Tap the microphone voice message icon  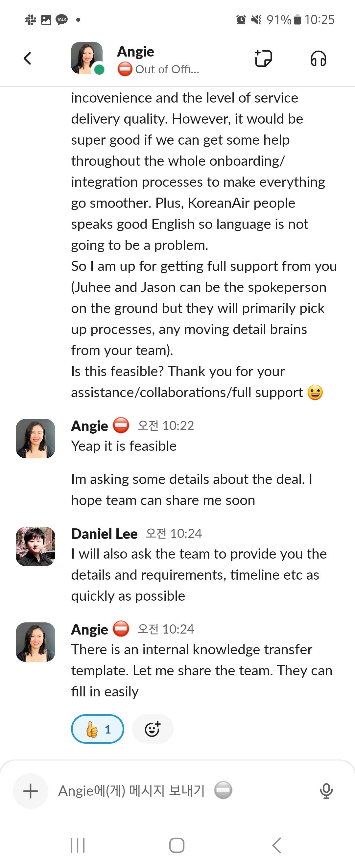click(x=326, y=791)
